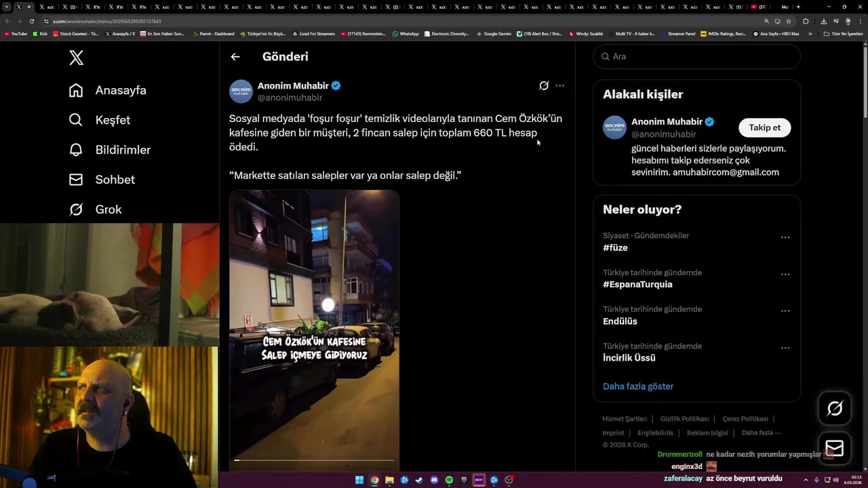
Task: Open the browser downloads icon
Action: tap(824, 21)
